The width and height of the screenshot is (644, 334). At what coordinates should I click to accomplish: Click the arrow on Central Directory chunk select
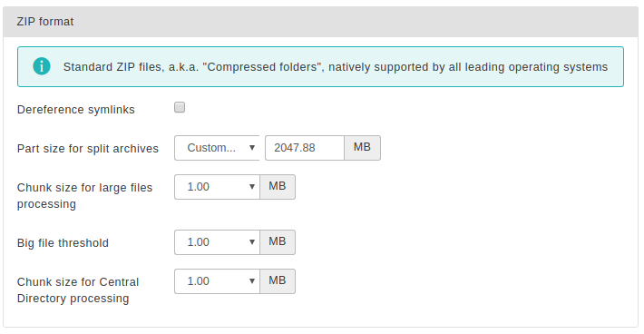point(252,281)
